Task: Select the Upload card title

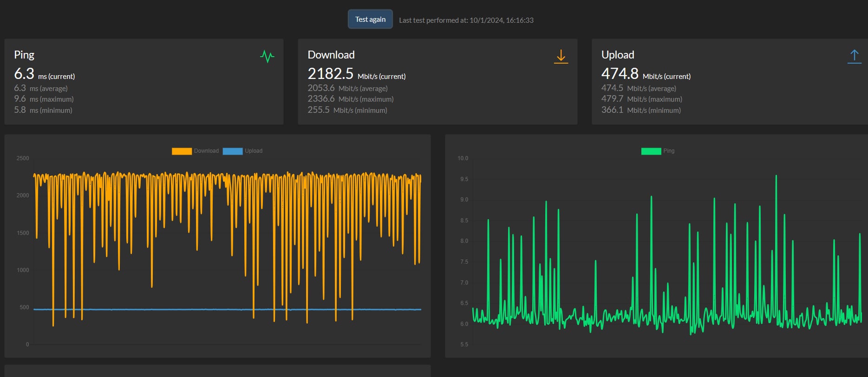Action: 617,55
